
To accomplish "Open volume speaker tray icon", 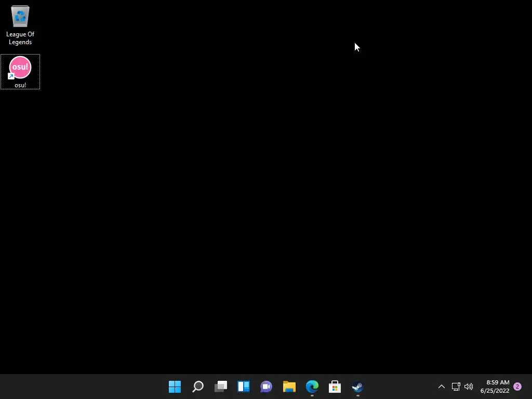I will [469, 387].
